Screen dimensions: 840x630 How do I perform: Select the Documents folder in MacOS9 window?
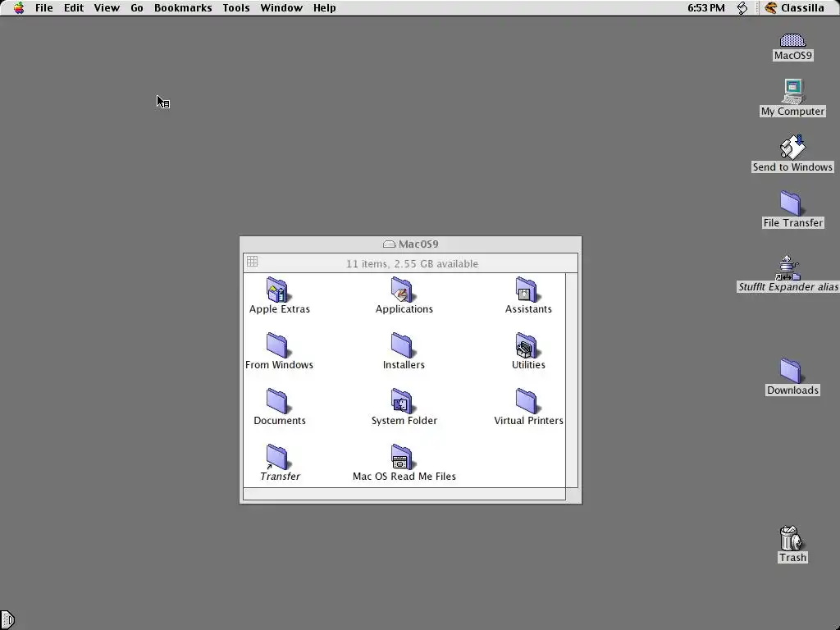(277, 401)
